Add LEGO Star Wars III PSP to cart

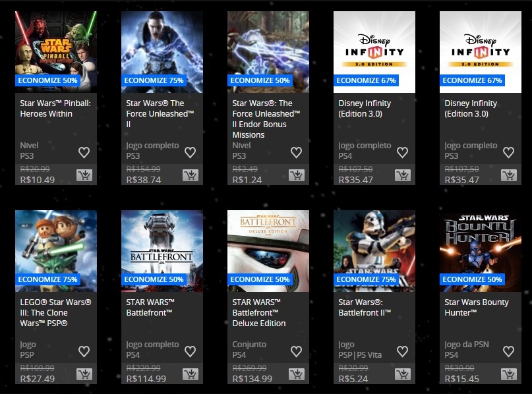pyautogui.click(x=84, y=374)
